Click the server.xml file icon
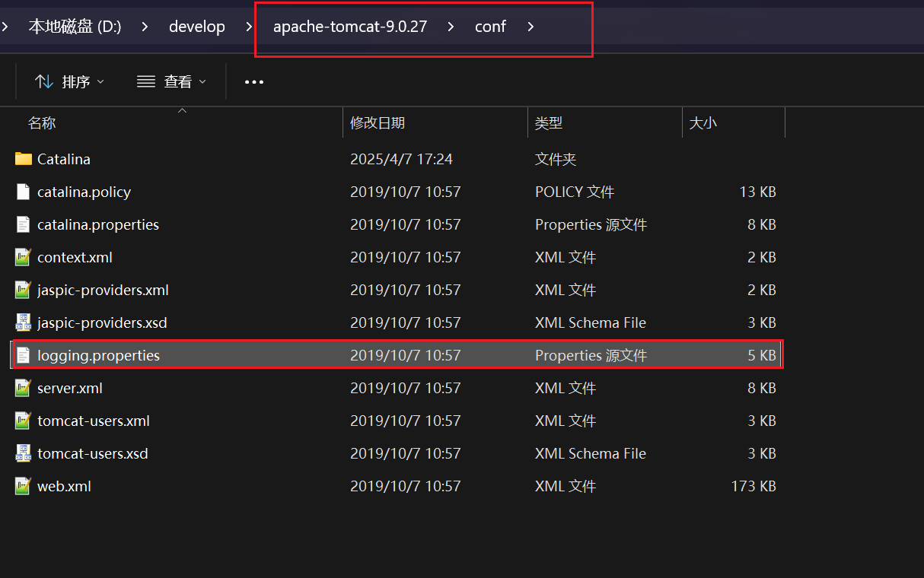924x578 pixels. tap(24, 388)
